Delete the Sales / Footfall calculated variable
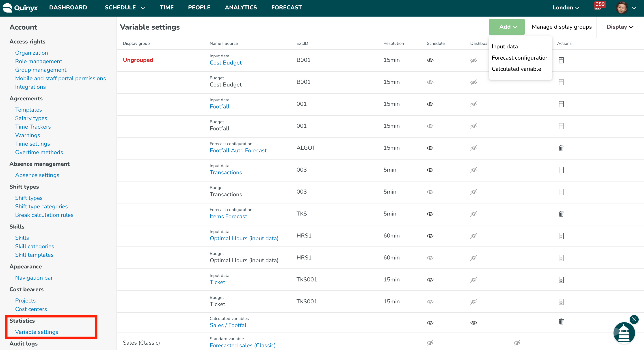 [x=561, y=322]
